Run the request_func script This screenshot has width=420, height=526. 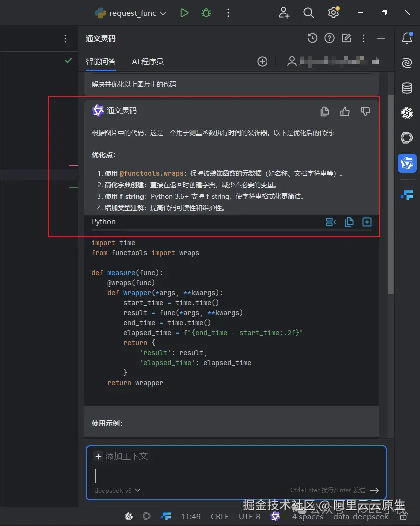pos(184,13)
